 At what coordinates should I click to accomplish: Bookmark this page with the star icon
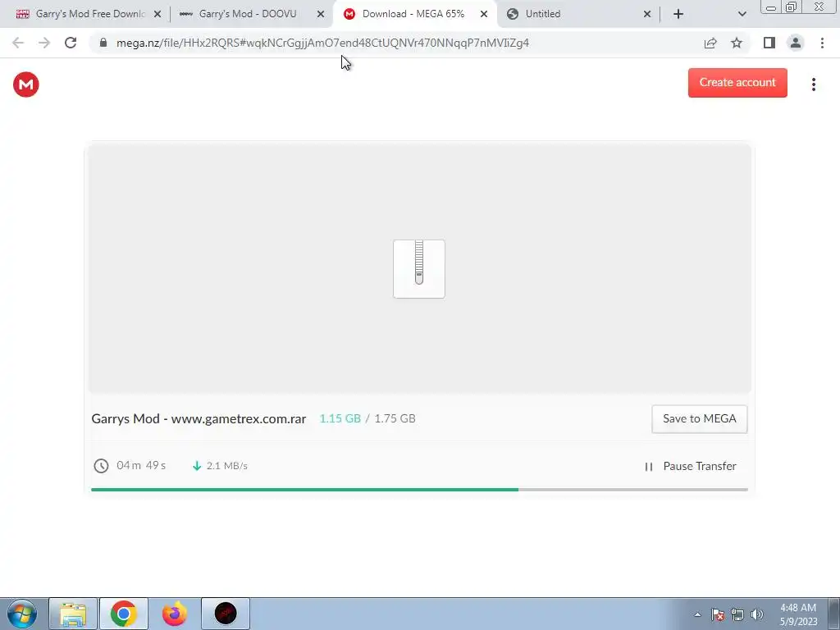pyautogui.click(x=737, y=43)
